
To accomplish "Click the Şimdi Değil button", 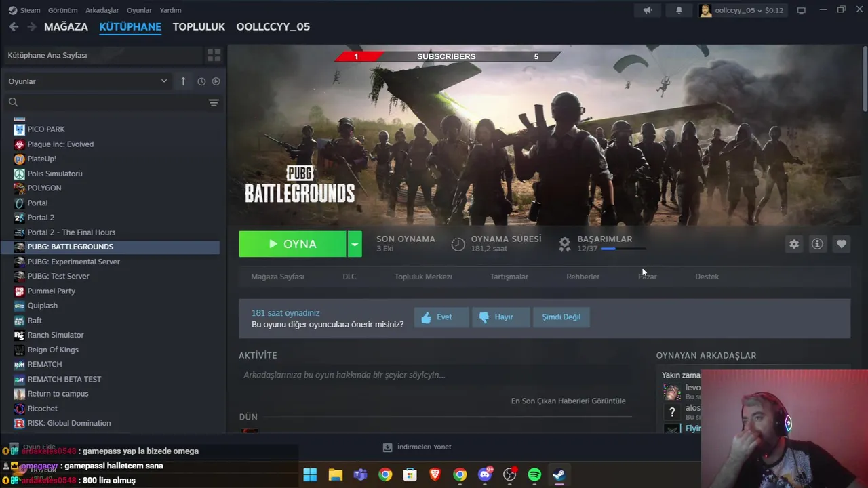I will pyautogui.click(x=561, y=317).
